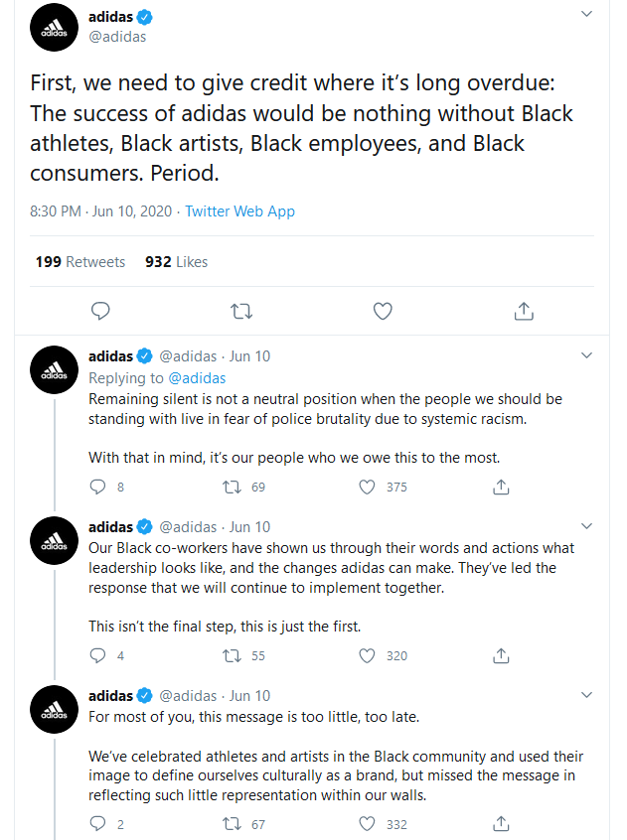
Task: Open the Twitter Web App link
Action: pos(240,211)
